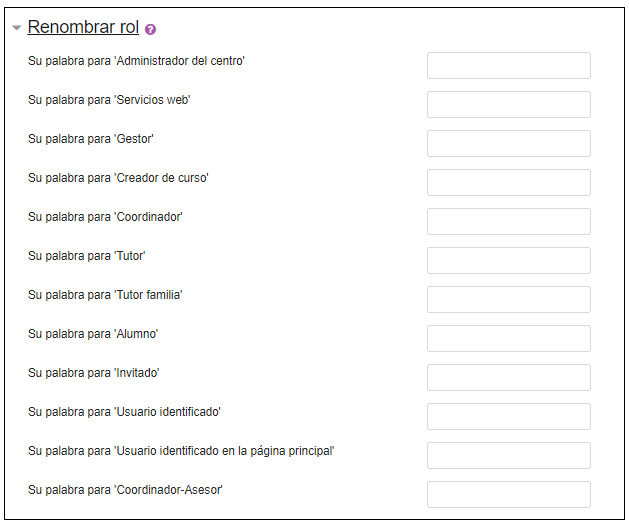Click label 'Su palabra para Alumno'
Viewport: 629px width, 523px height.
pos(93,334)
